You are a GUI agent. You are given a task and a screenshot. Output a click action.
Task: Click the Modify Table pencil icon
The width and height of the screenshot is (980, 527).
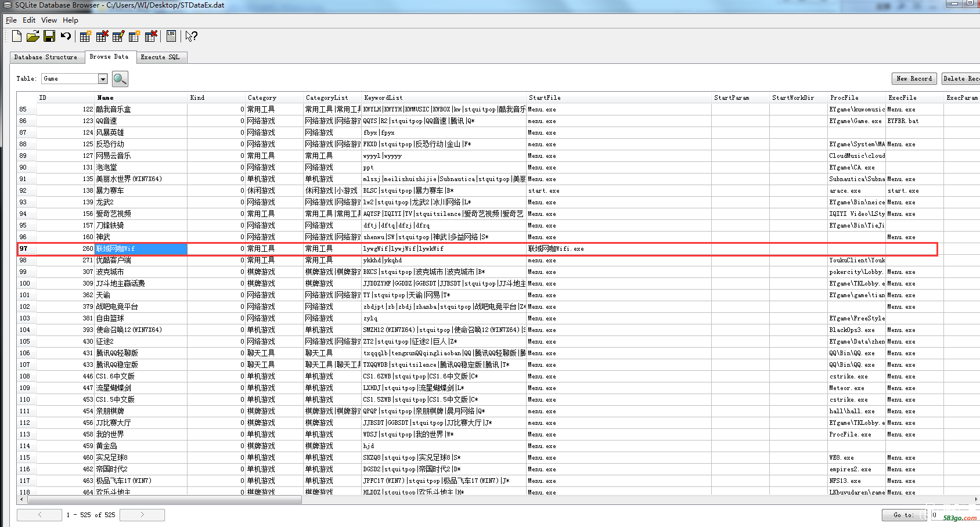pos(118,36)
